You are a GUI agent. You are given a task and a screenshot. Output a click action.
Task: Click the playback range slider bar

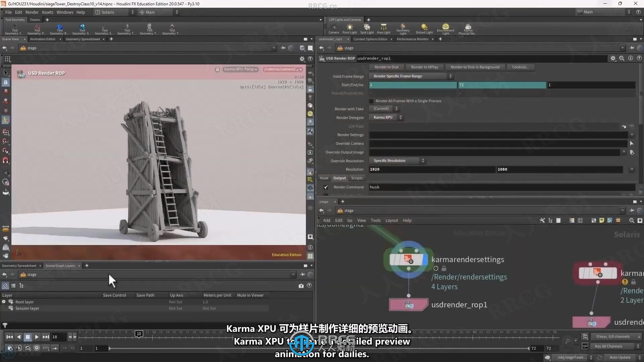click(x=319, y=348)
